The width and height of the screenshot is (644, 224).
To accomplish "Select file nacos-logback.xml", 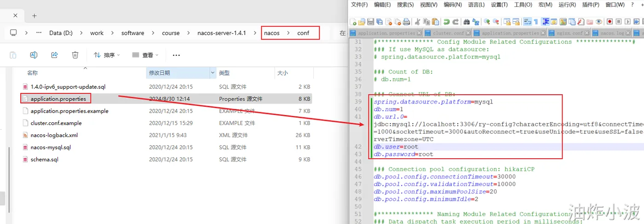I will [x=54, y=135].
